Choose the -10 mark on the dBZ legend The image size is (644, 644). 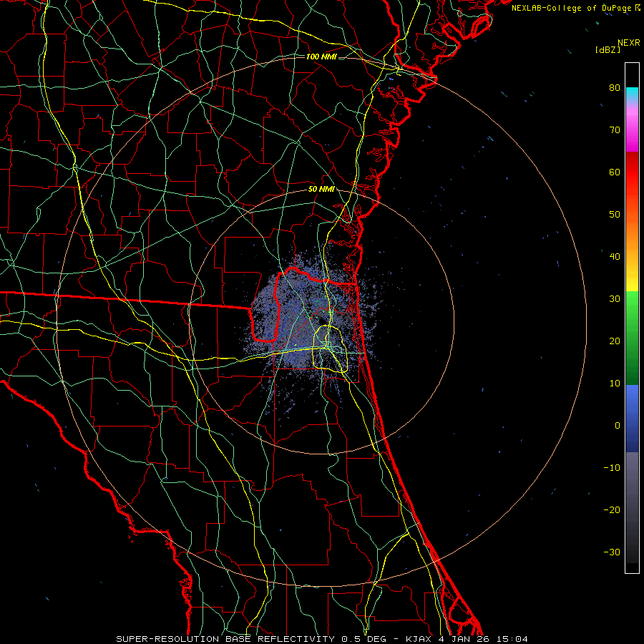pyautogui.click(x=612, y=468)
